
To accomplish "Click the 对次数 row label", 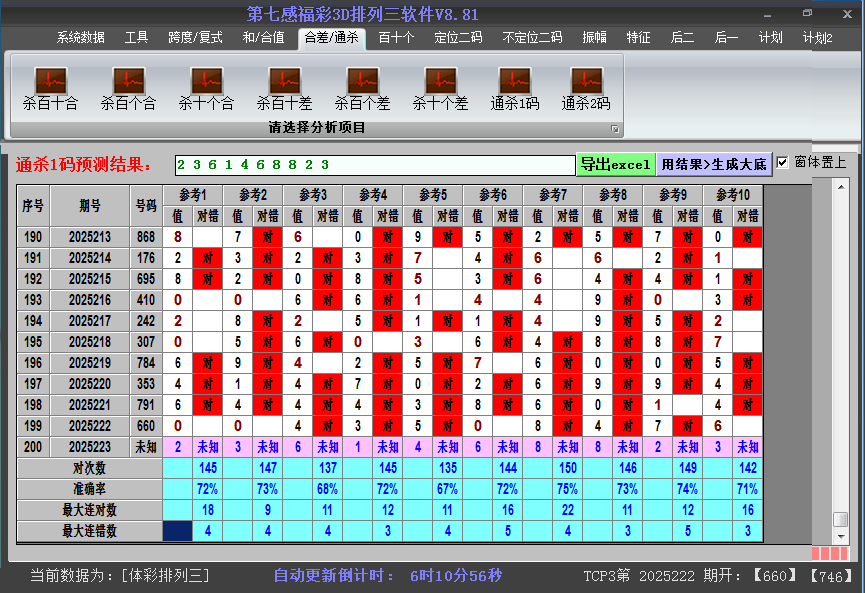I will [x=89, y=468].
